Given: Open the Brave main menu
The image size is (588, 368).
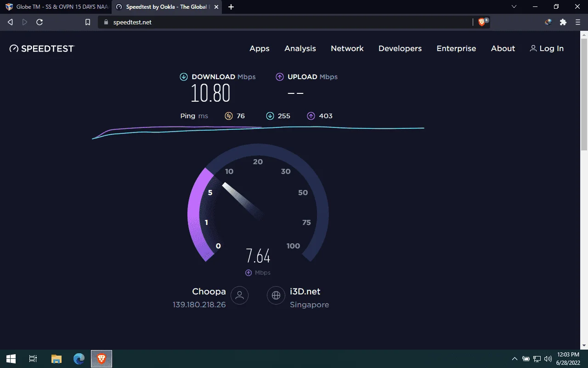Looking at the screenshot, I should pos(578,22).
